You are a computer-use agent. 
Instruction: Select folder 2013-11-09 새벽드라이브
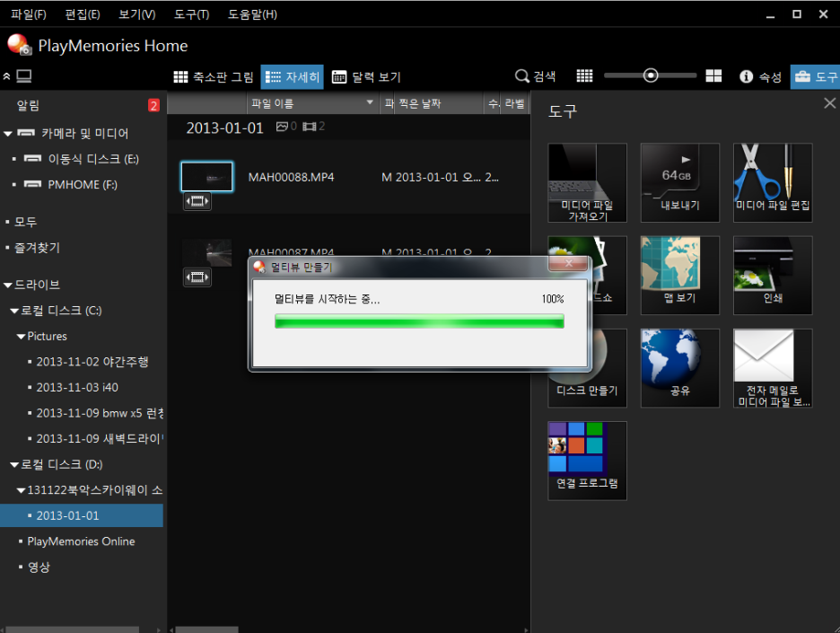pyautogui.click(x=100, y=439)
